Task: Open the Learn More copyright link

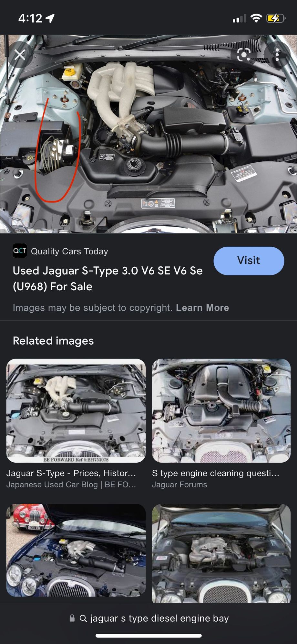Action: tap(202, 308)
